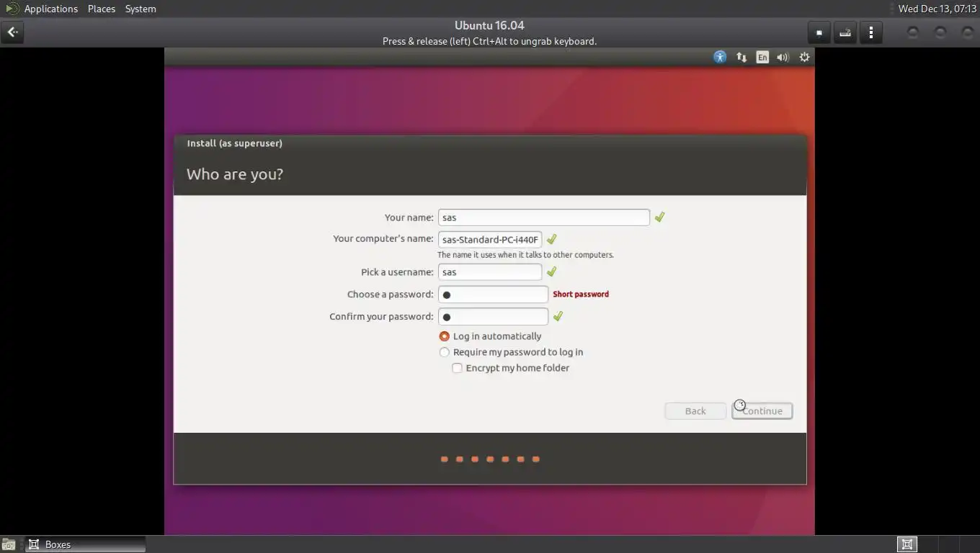Go back using the Boxes arrow button
The image size is (980, 553).
point(12,32)
